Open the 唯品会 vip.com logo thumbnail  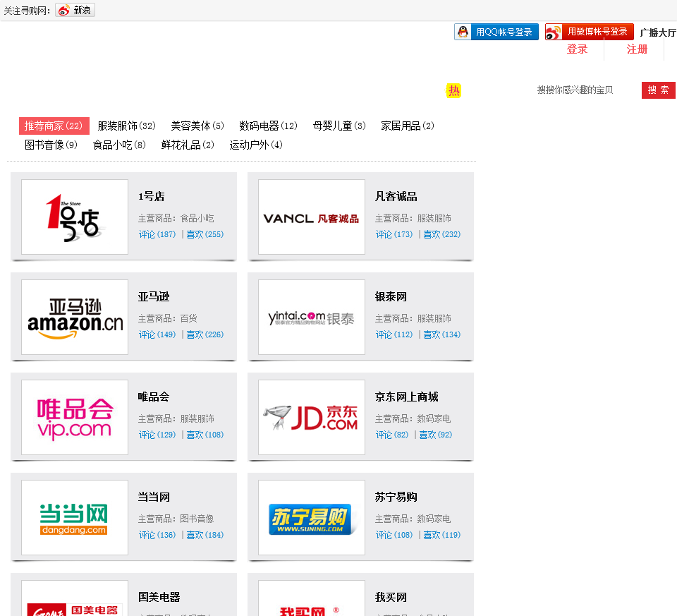coord(75,417)
